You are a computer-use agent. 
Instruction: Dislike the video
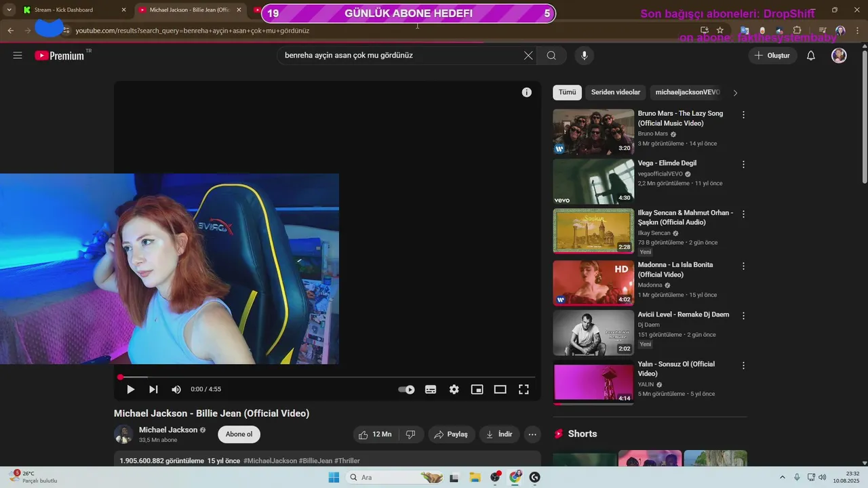[x=410, y=434]
